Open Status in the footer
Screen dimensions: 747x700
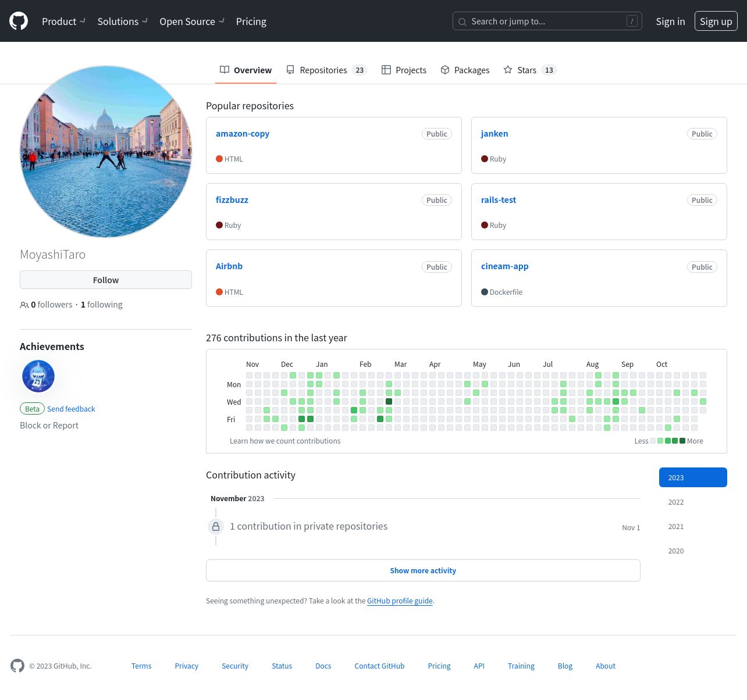(x=282, y=666)
